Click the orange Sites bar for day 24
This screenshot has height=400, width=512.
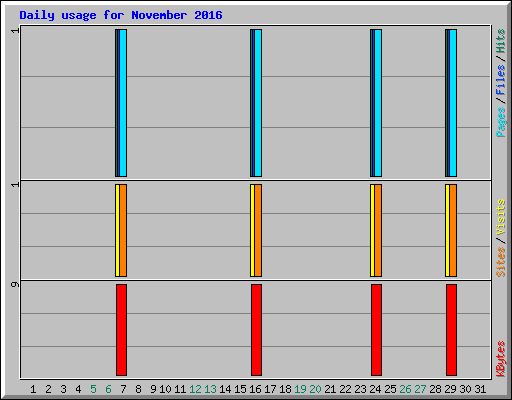click(x=378, y=230)
